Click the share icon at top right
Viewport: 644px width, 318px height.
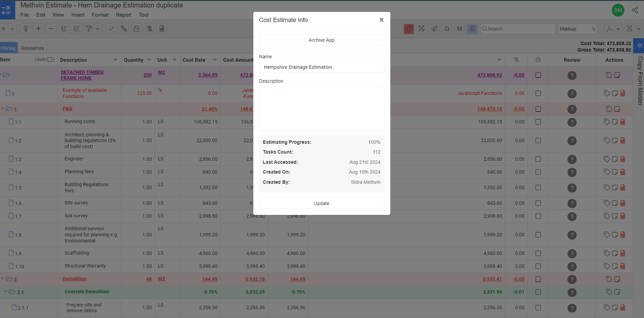click(x=635, y=10)
